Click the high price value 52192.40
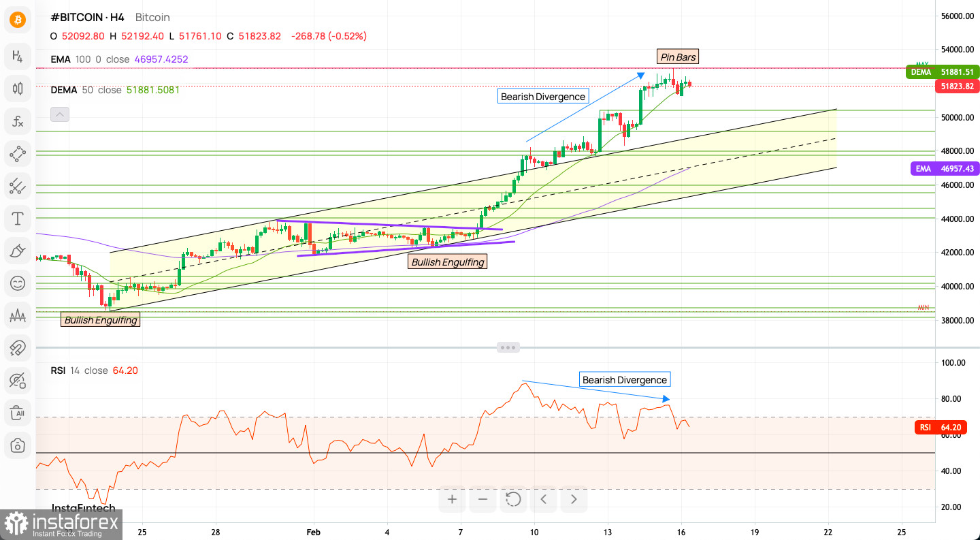Screen dimensions: 980x540 [142, 36]
